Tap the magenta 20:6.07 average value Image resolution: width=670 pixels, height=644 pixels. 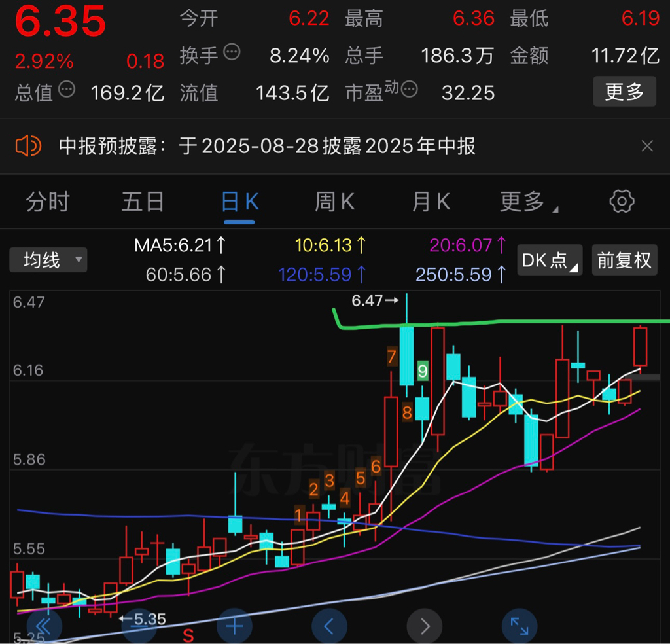[468, 245]
